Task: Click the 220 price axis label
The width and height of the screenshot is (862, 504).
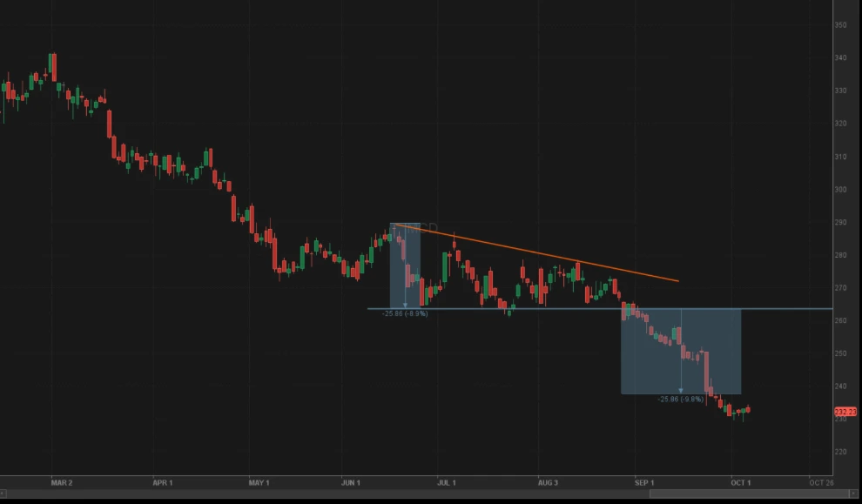Action: click(841, 452)
